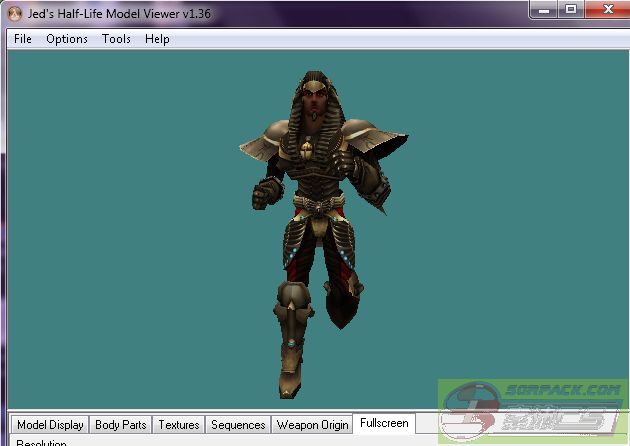The image size is (630, 446).
Task: Click the Model Viewer app icon in title bar
Action: [15, 14]
